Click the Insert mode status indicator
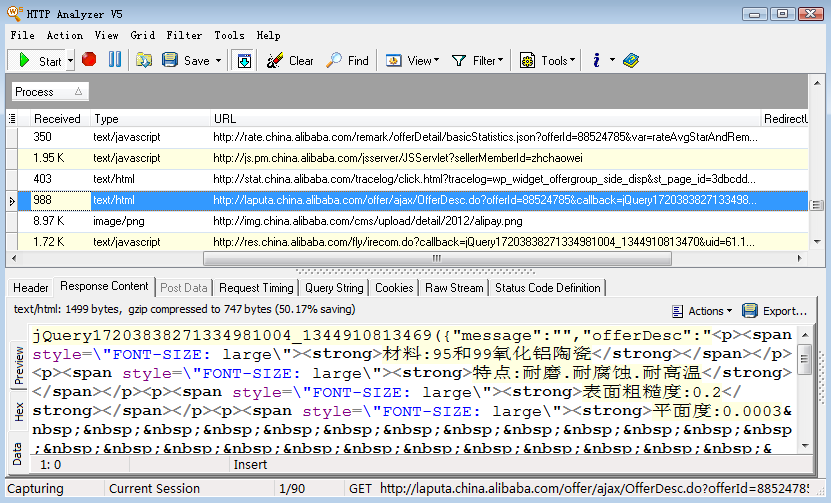The height and width of the screenshot is (503, 831). click(250, 465)
